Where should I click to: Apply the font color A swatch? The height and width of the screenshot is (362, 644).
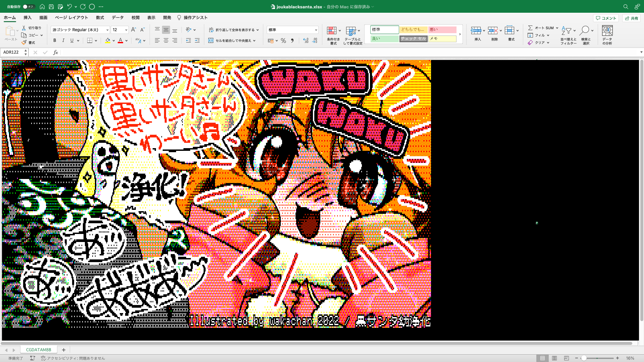[120, 41]
